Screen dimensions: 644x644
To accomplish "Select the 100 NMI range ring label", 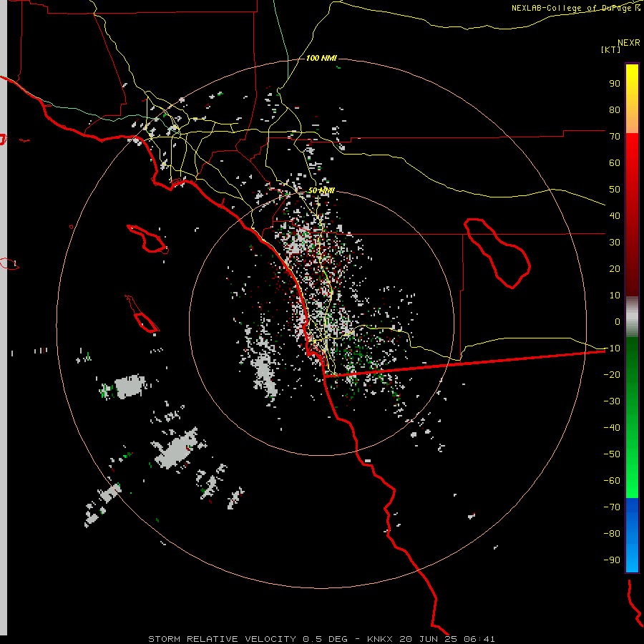I will click(x=321, y=58).
